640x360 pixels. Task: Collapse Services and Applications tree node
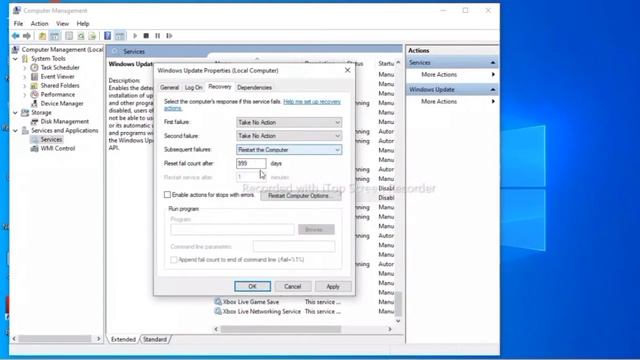(x=16, y=131)
